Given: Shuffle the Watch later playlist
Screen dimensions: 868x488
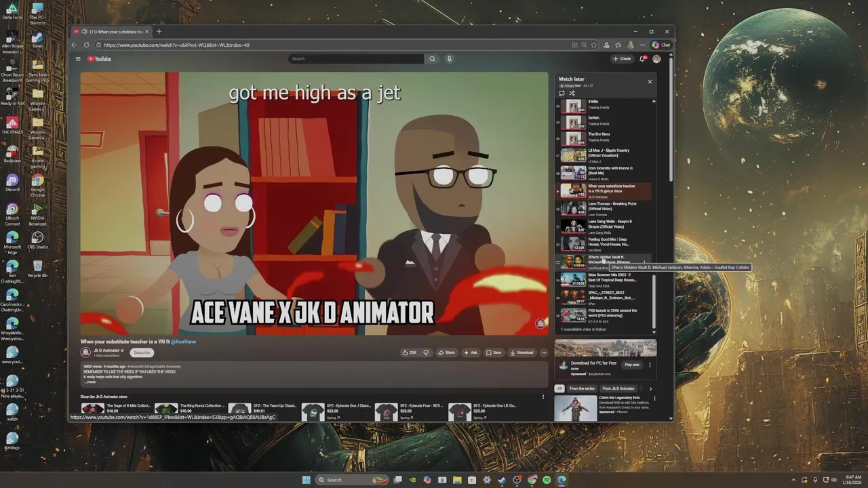Looking at the screenshot, I should point(572,93).
